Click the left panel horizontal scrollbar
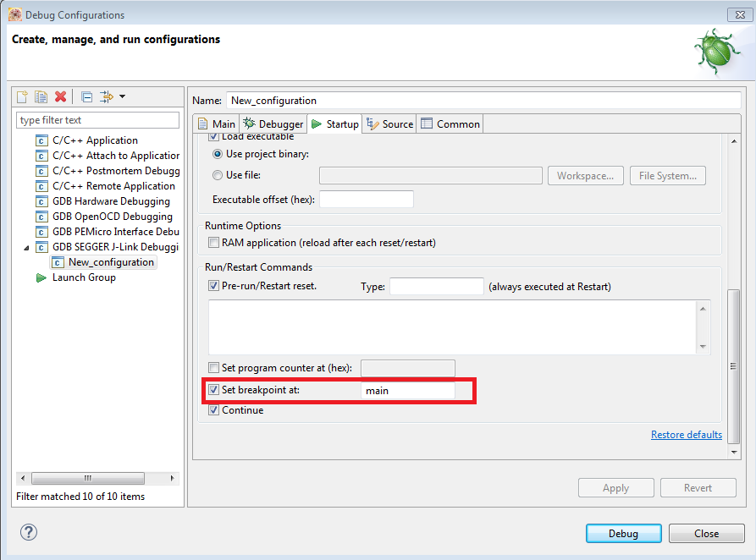The image size is (756, 560). [88, 478]
